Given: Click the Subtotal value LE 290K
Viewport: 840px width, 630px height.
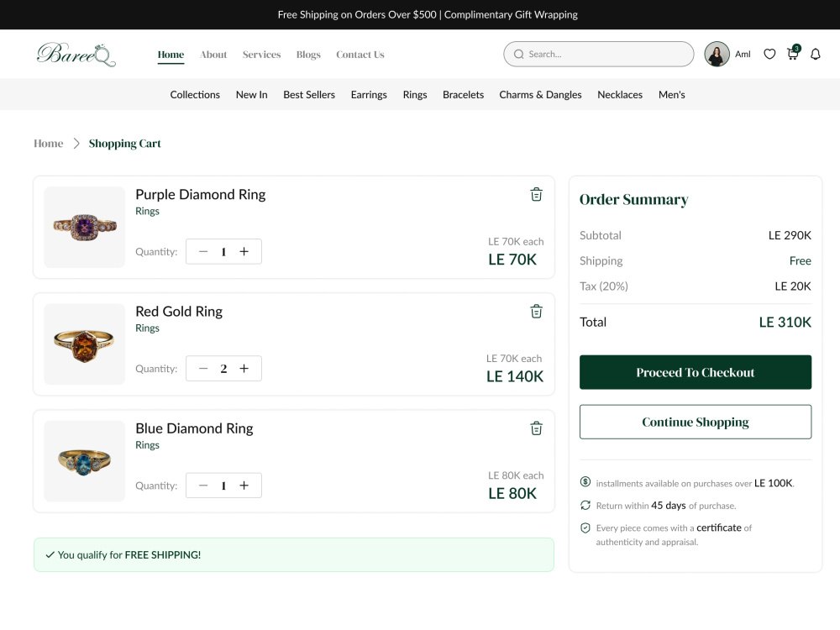Looking at the screenshot, I should point(790,235).
